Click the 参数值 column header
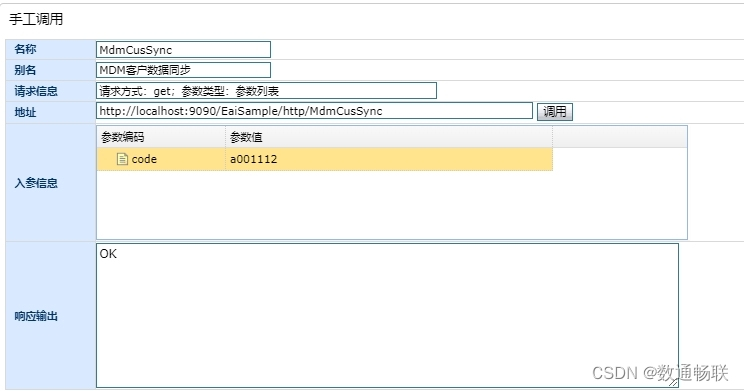The width and height of the screenshot is (744, 391). (x=389, y=137)
